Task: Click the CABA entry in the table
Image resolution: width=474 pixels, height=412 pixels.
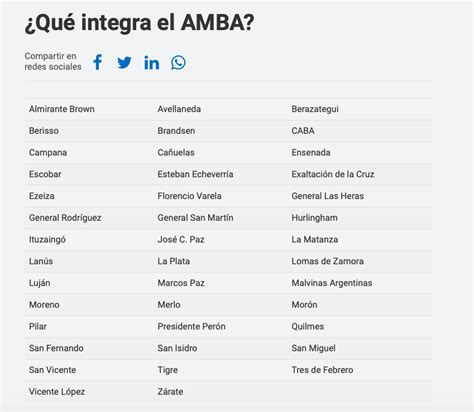Action: [303, 131]
